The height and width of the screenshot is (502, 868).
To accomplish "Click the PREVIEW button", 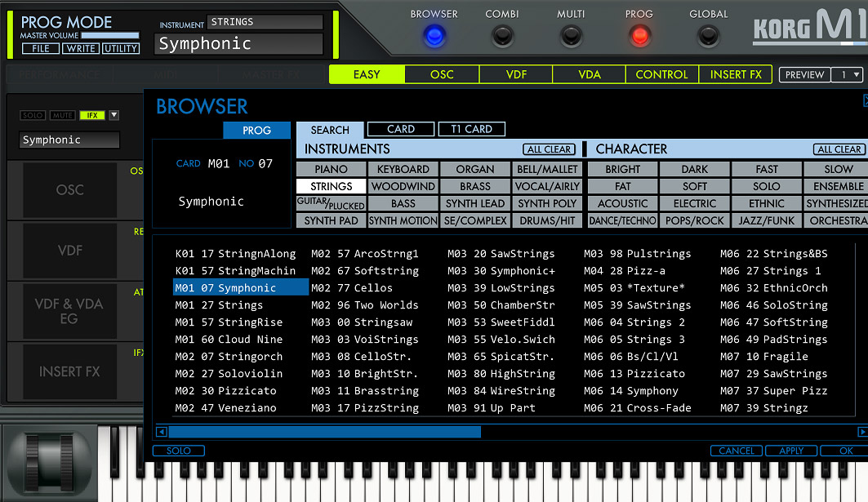I will click(805, 75).
